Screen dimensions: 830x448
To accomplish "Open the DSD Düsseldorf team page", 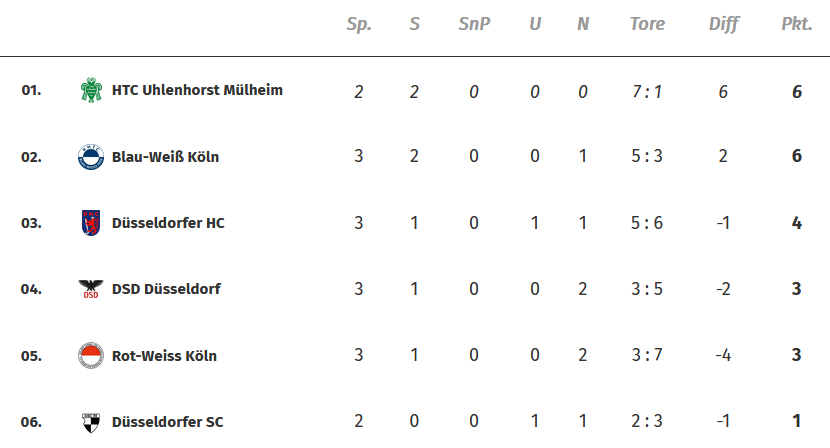I will click(x=166, y=289).
